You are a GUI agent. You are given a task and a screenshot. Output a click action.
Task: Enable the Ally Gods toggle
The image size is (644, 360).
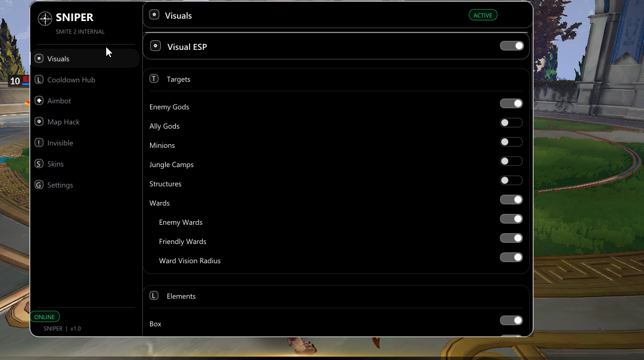pos(511,123)
